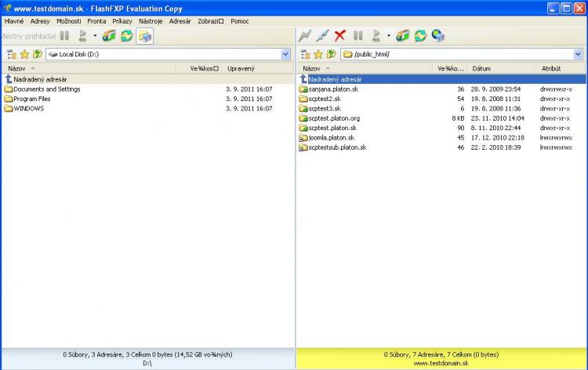
Task: Open the Príkazy menu
Action: tap(122, 21)
